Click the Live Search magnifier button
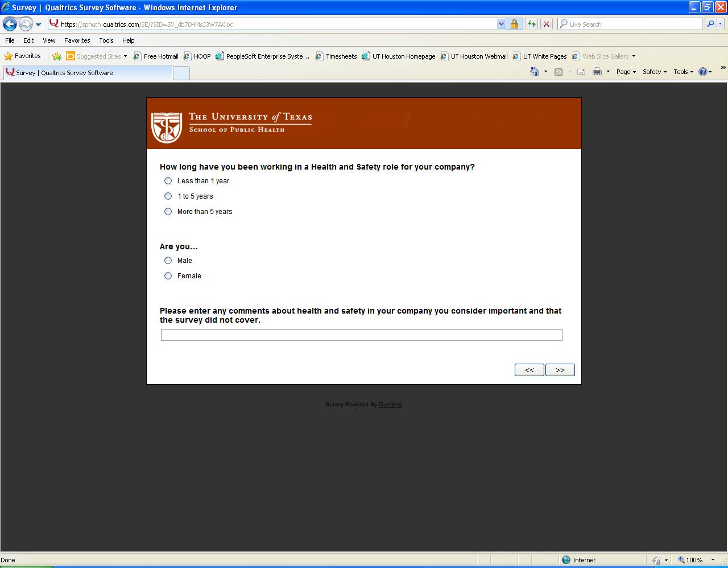The image size is (728, 568). [710, 24]
